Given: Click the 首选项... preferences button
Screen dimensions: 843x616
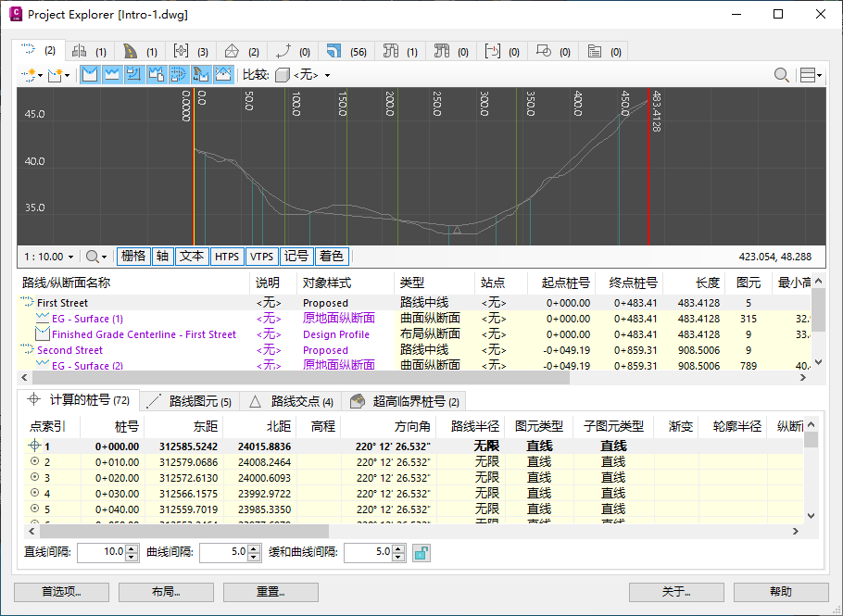Looking at the screenshot, I should click(x=61, y=592).
